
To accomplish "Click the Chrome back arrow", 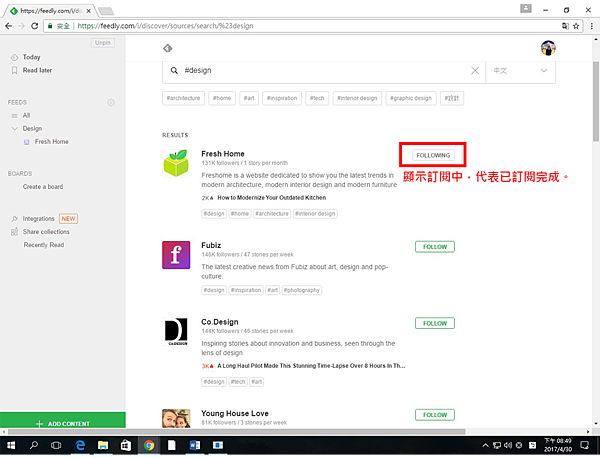I will click(x=8, y=26).
